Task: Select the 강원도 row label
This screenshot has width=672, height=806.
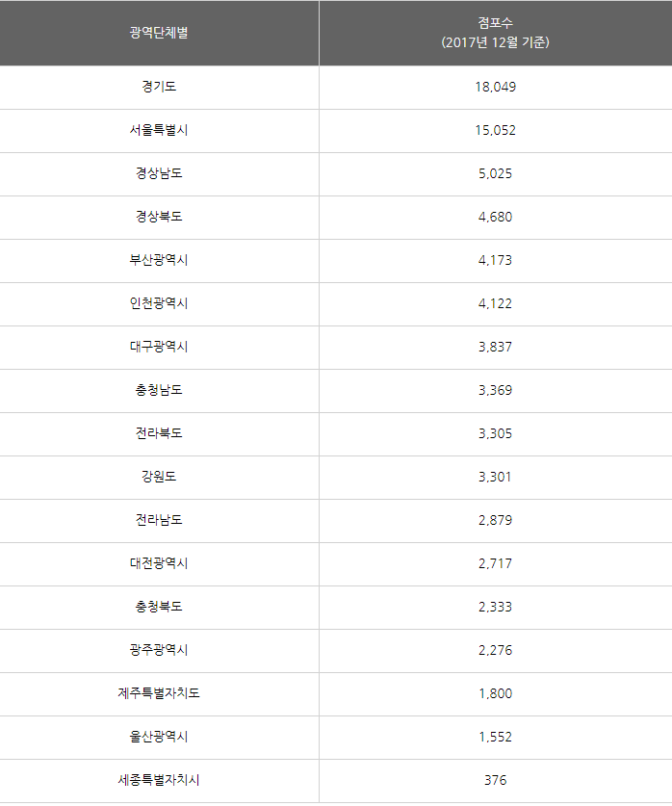Action: [x=159, y=477]
